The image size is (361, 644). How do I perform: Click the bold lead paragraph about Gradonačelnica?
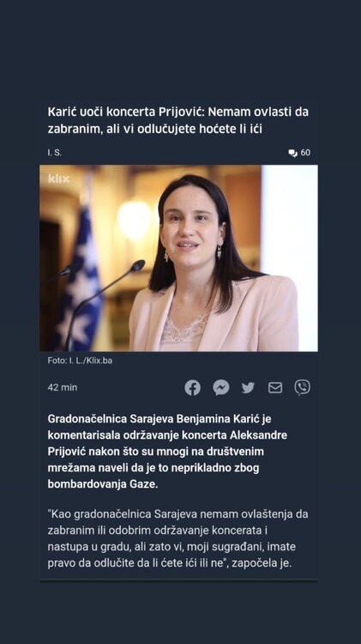pos(167,452)
